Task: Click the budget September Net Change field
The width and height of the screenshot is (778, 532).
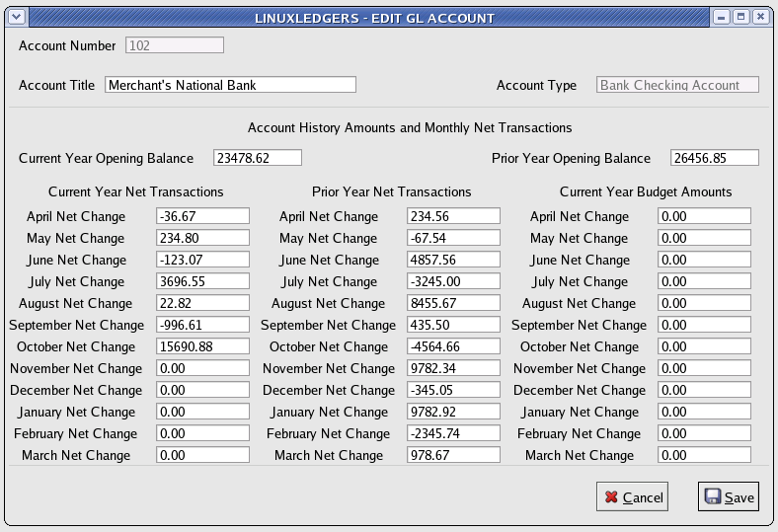Action: coord(704,325)
